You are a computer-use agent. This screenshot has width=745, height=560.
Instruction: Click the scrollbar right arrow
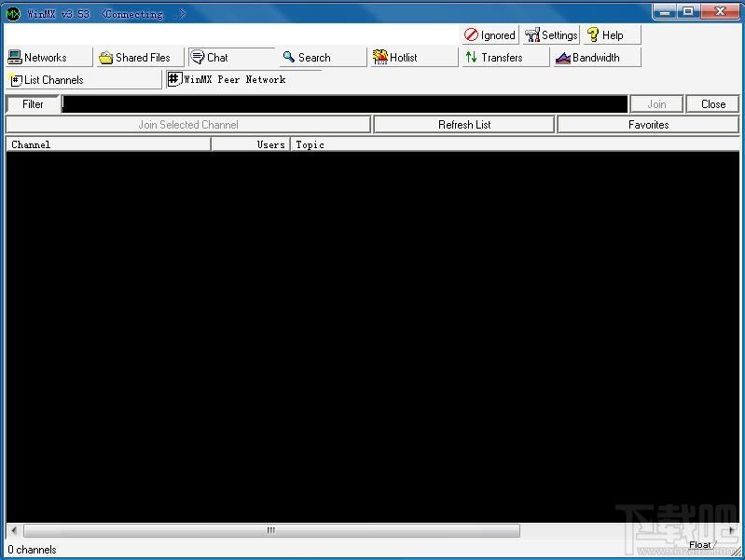coord(732,530)
